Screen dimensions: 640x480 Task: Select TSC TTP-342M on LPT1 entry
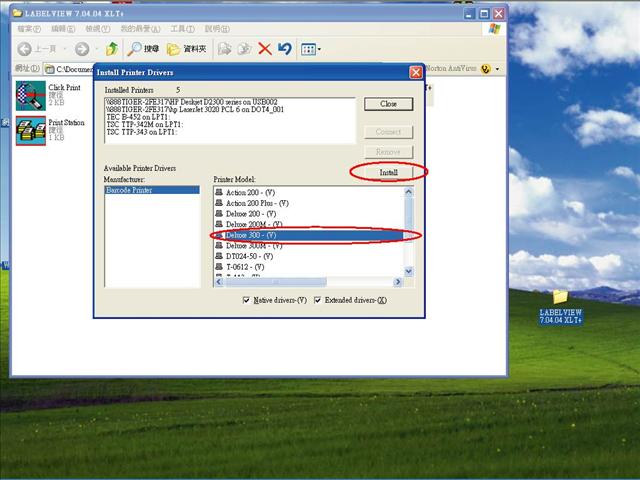(x=144, y=124)
